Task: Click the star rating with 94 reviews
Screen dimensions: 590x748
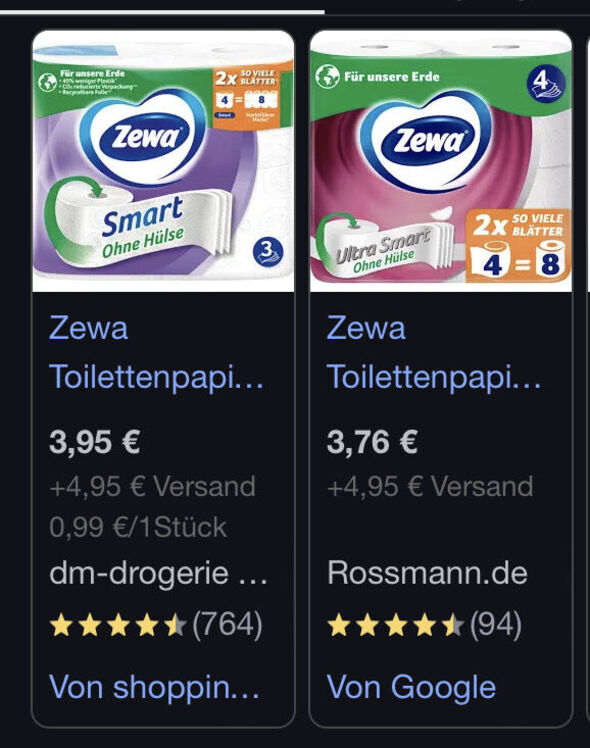Action: point(395,625)
